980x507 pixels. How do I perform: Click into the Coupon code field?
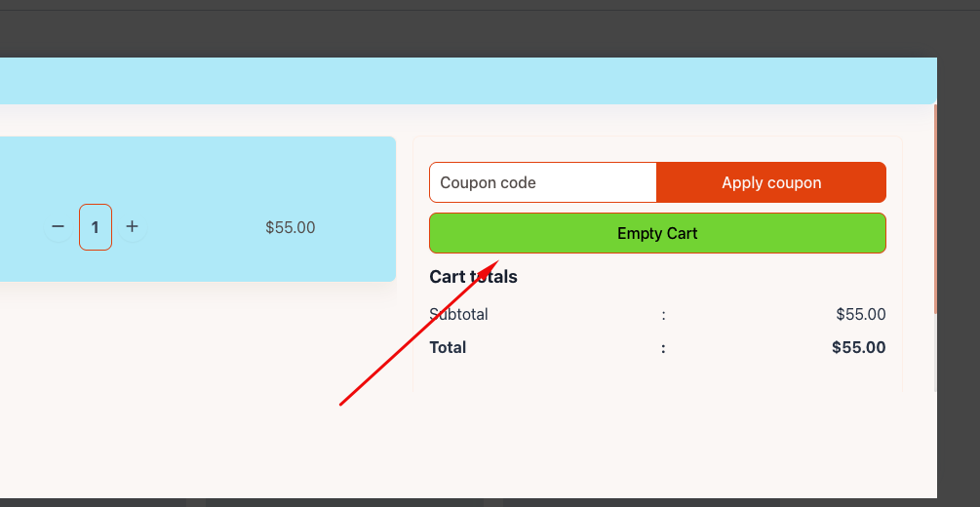[x=543, y=182]
